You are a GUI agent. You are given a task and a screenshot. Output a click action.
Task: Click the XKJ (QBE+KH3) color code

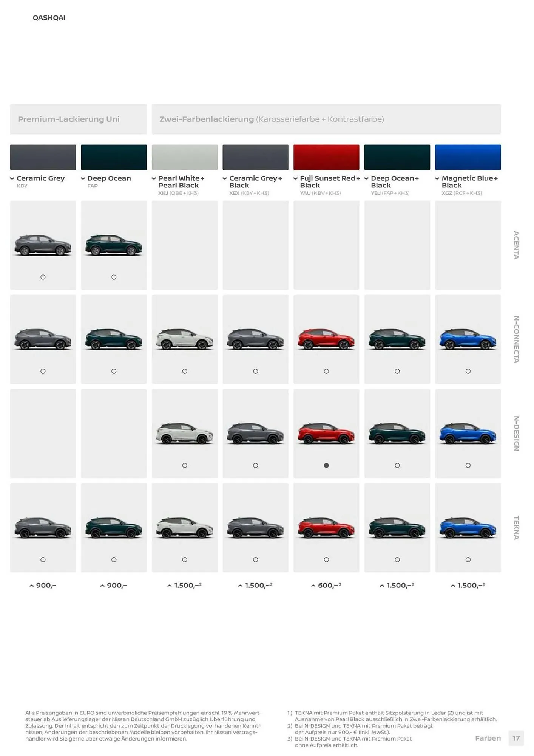coord(178,193)
